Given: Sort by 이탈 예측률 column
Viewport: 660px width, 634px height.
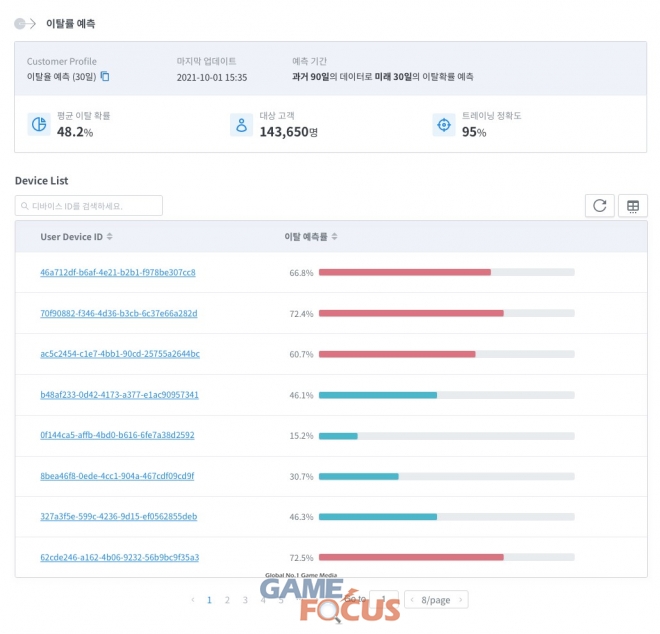Looking at the screenshot, I should 334,237.
